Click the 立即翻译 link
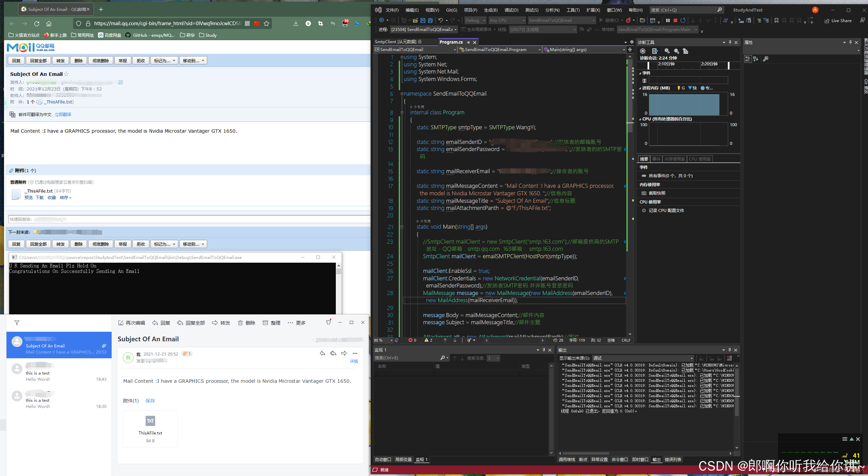The width and height of the screenshot is (868, 476). pyautogui.click(x=63, y=115)
